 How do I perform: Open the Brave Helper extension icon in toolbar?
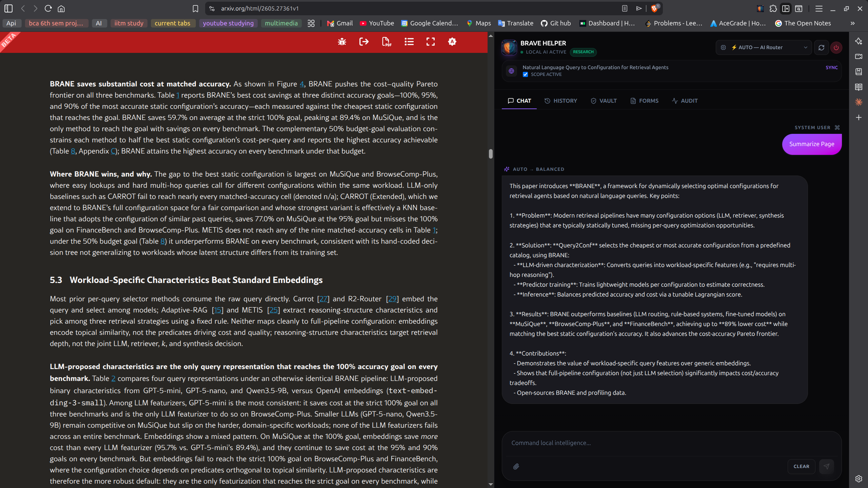760,8
